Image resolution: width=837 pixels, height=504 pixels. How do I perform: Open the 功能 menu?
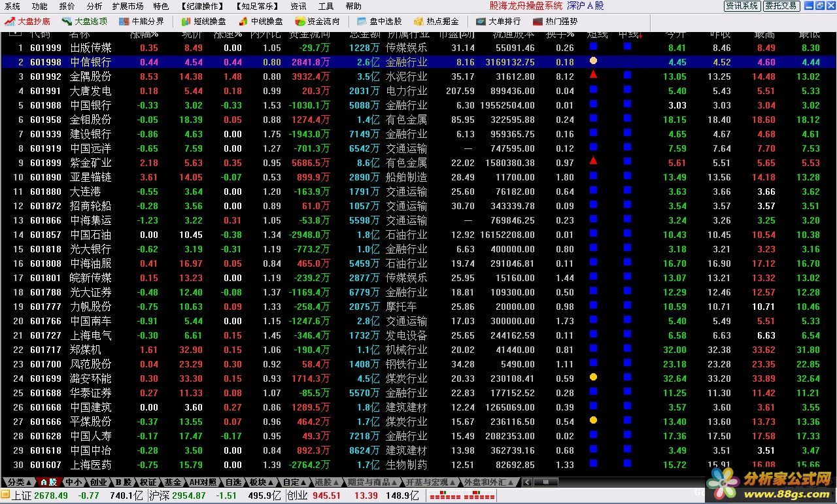pyautogui.click(x=40, y=6)
